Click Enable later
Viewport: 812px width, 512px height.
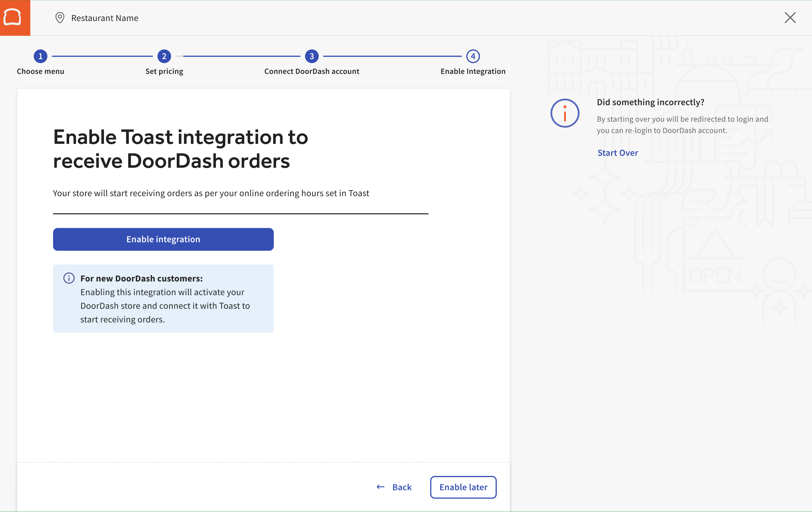[x=463, y=487]
